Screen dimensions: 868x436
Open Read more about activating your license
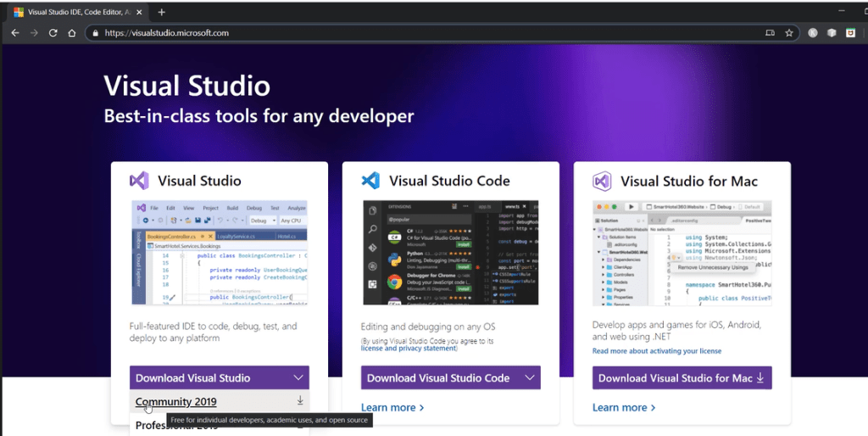[657, 350]
